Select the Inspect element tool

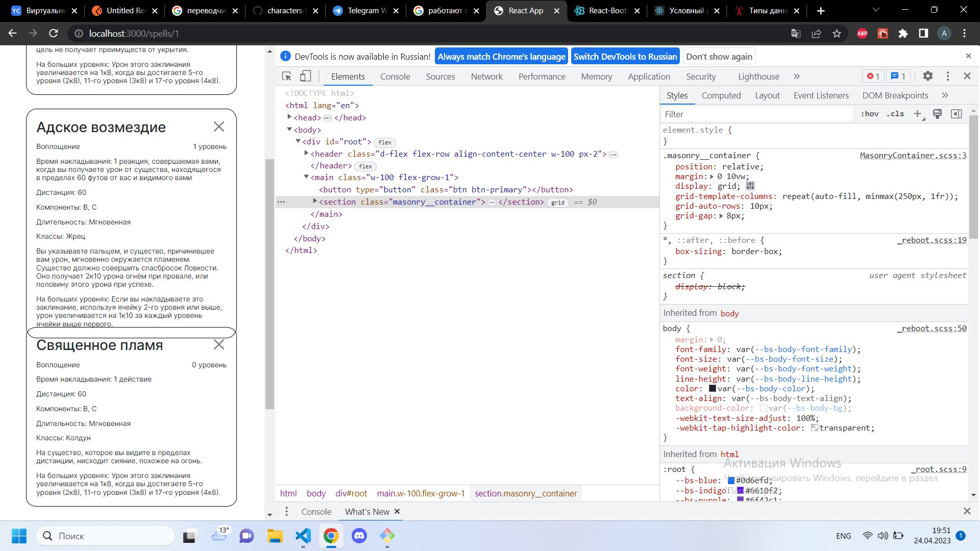click(x=286, y=76)
